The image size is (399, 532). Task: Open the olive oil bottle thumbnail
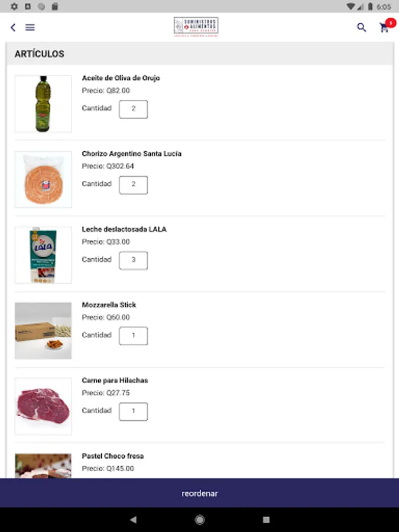(43, 104)
